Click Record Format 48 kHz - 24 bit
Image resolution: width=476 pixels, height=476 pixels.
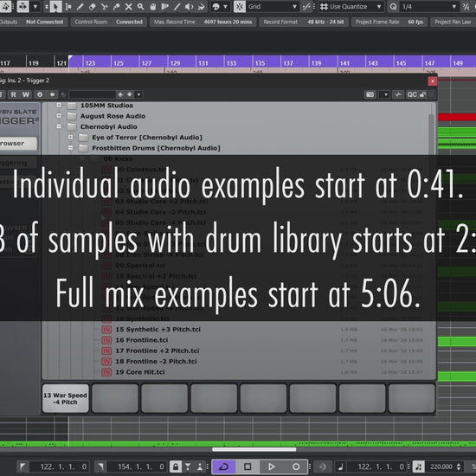click(x=304, y=22)
